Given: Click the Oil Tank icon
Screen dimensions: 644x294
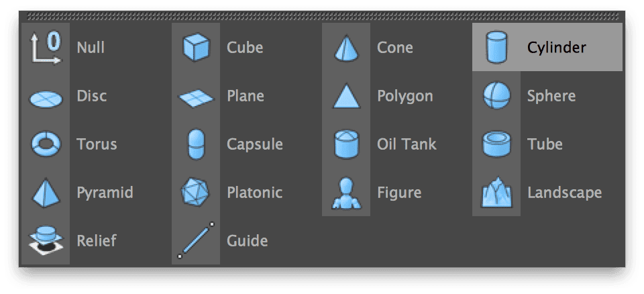Looking at the screenshot, I should pos(346,144).
